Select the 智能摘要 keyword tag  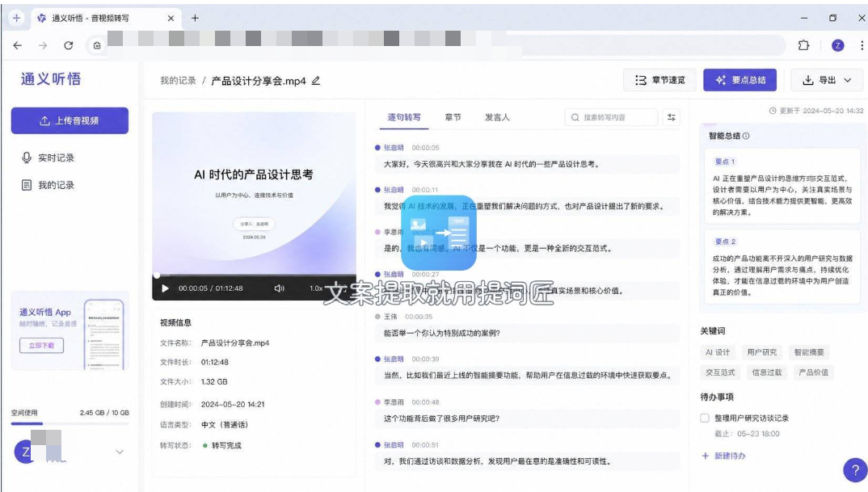coord(809,352)
